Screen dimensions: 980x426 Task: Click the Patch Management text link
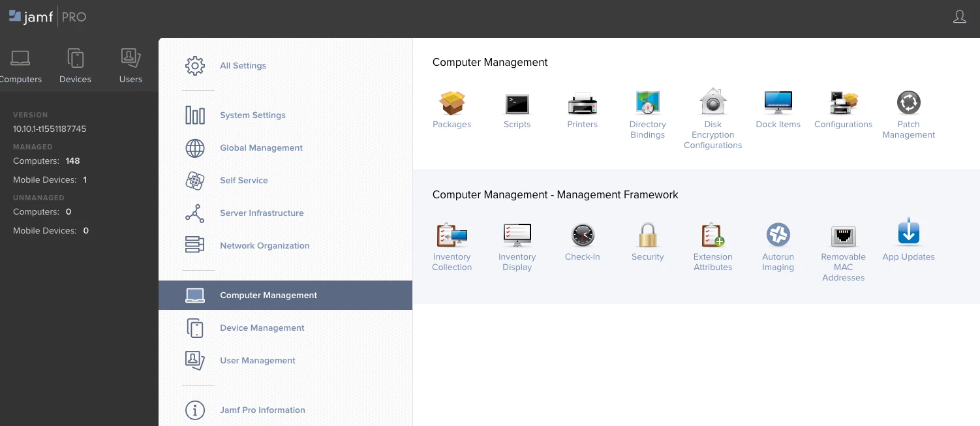click(x=908, y=130)
